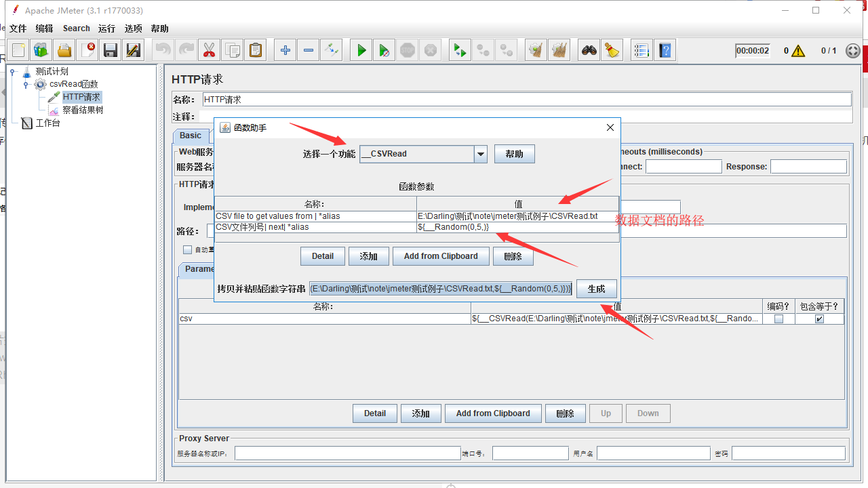Select 察看结果树 in the test tree
Viewport: 868px width, 488px height.
[x=83, y=110]
